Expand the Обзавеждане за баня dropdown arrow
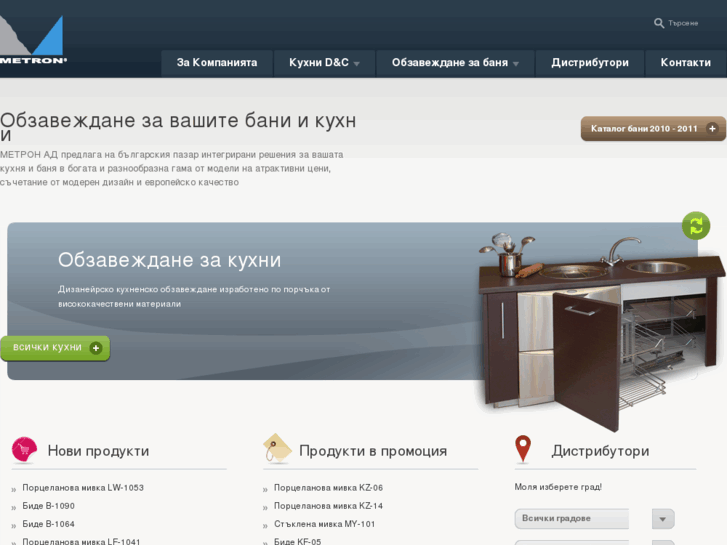727x545 pixels. [516, 64]
